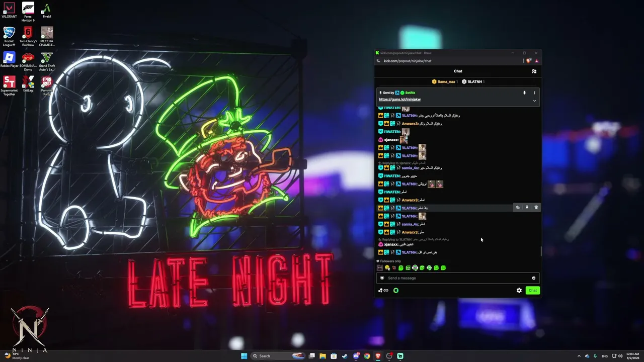Open site settings icon beside the URL
Image resolution: width=644 pixels, height=362 pixels.
click(378, 61)
